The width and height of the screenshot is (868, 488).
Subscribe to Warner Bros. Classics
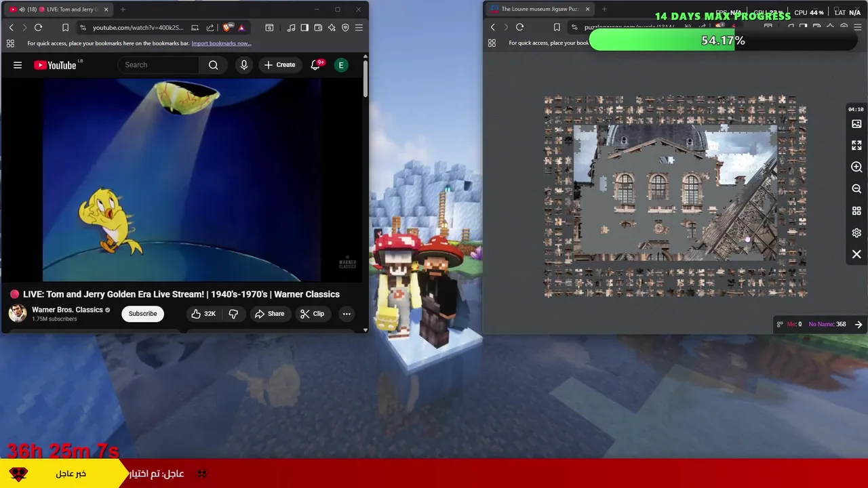click(x=142, y=314)
